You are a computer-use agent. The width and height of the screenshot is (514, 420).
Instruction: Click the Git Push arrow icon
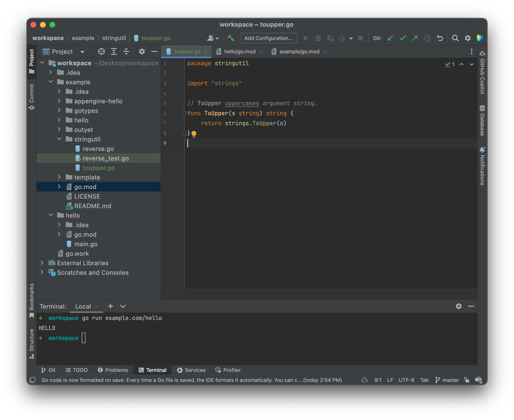pyautogui.click(x=415, y=38)
